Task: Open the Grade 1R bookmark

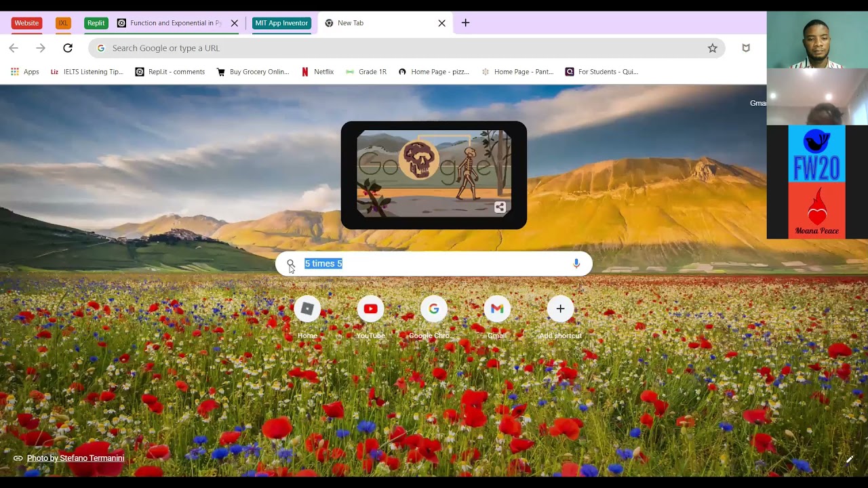Action: 366,72
